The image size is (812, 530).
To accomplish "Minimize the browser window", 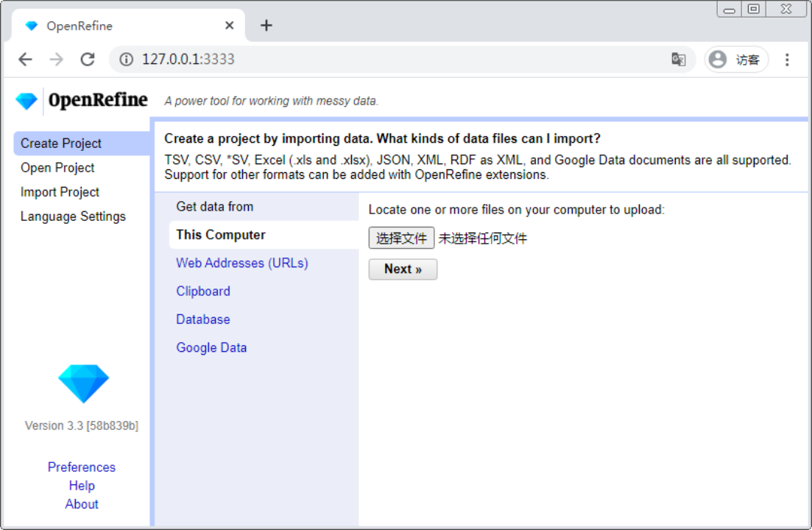I will tap(729, 10).
